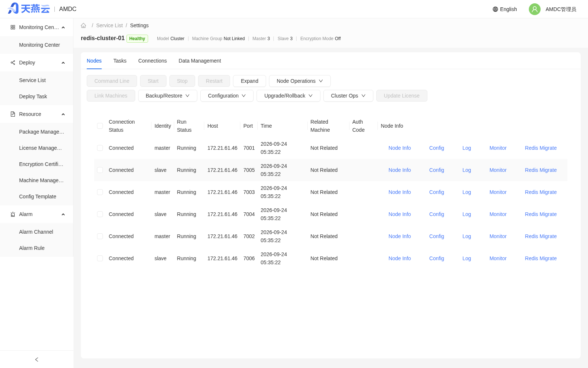Collapse the Alarm section chevron

coord(63,214)
